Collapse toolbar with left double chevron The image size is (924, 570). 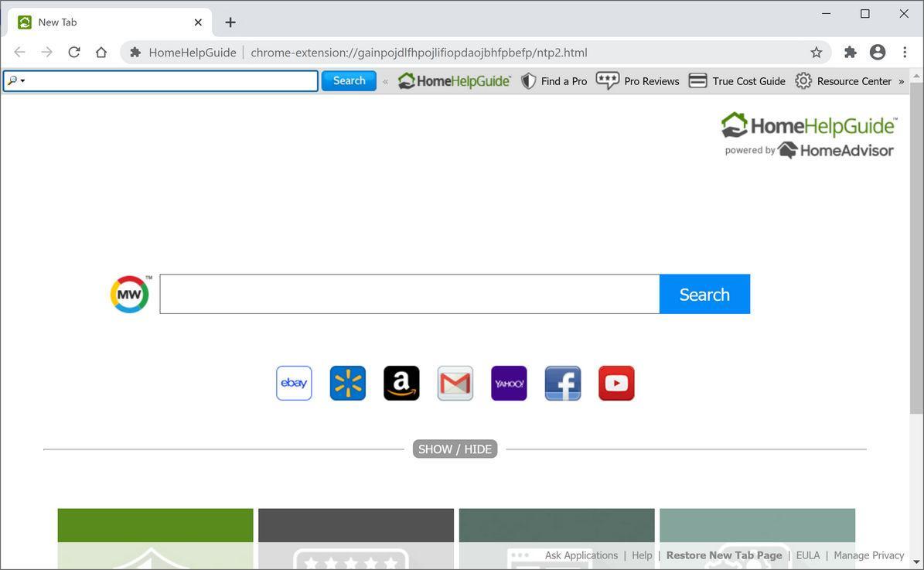coord(385,81)
